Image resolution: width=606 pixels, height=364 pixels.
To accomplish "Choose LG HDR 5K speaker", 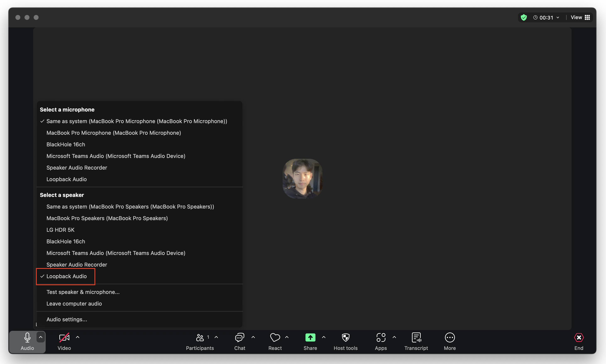I will point(60,230).
